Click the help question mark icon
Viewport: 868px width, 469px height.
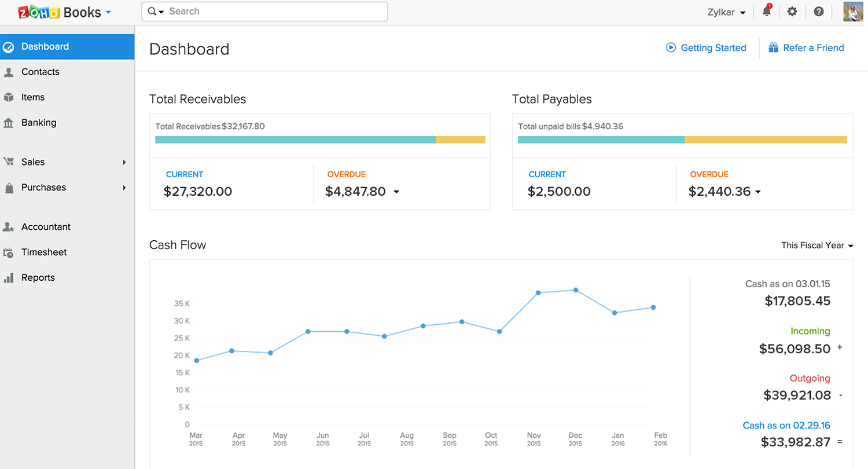[x=818, y=12]
